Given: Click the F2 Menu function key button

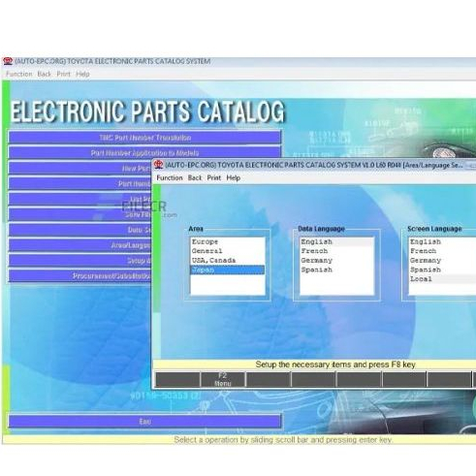Looking at the screenshot, I should tap(223, 379).
